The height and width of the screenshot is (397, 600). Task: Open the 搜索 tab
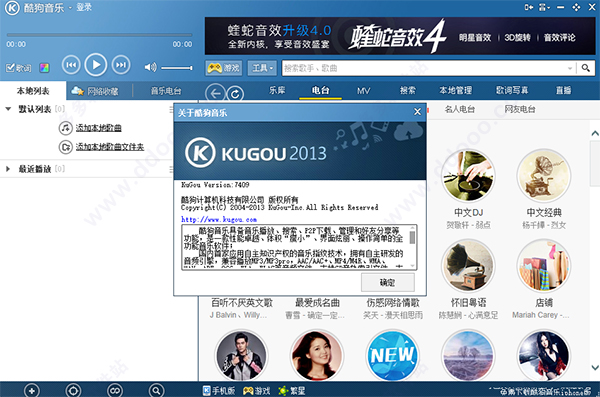point(408,90)
